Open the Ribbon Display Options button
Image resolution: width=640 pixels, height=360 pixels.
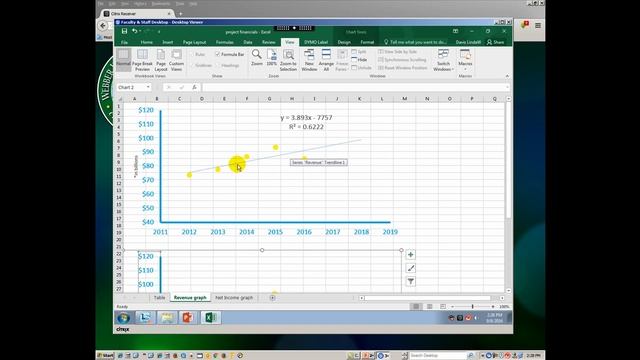click(x=456, y=31)
